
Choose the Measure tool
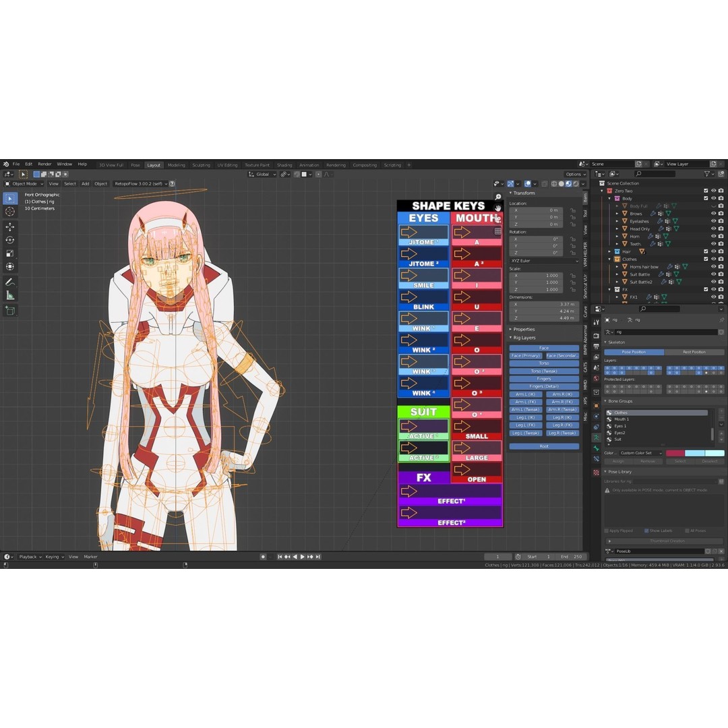tap(9, 295)
